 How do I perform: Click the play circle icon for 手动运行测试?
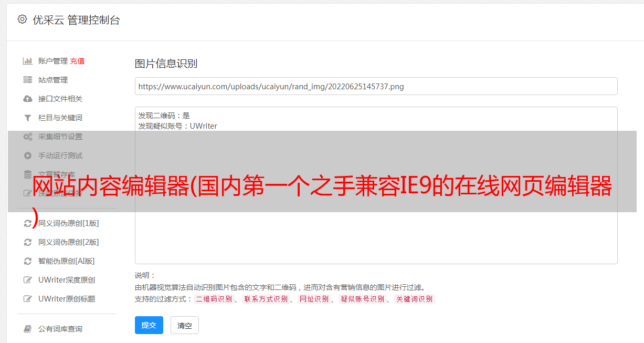pos(28,155)
